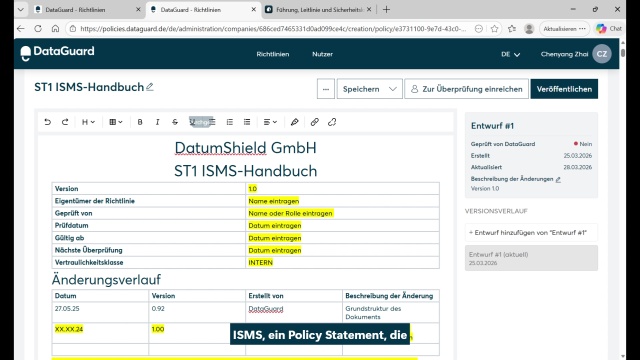640x360 pixels.
Task: Click the Speichern button
Action: tap(361, 89)
